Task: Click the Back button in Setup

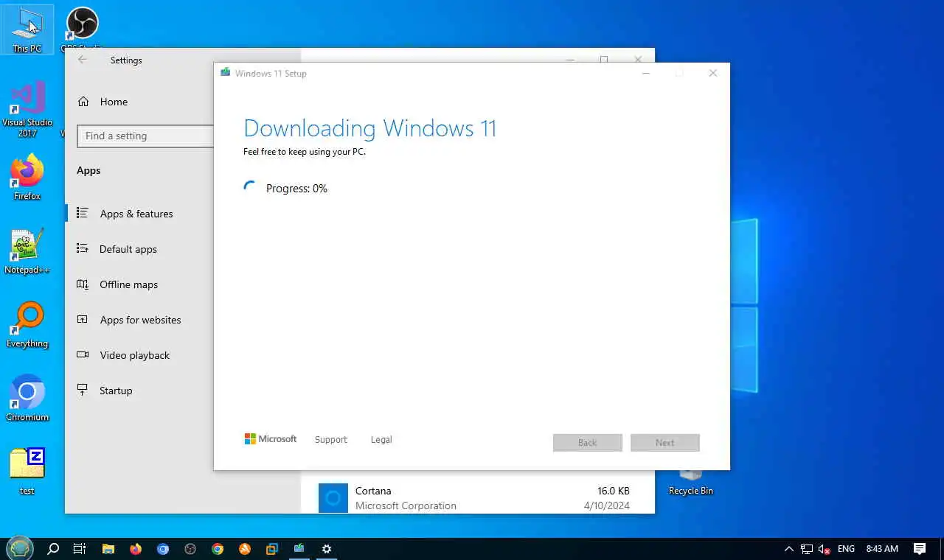Action: tap(588, 443)
